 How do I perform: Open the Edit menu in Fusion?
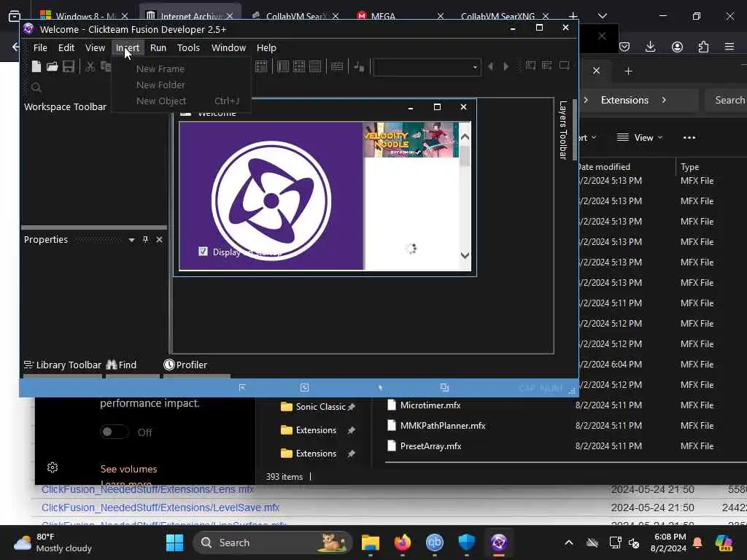[x=66, y=47]
